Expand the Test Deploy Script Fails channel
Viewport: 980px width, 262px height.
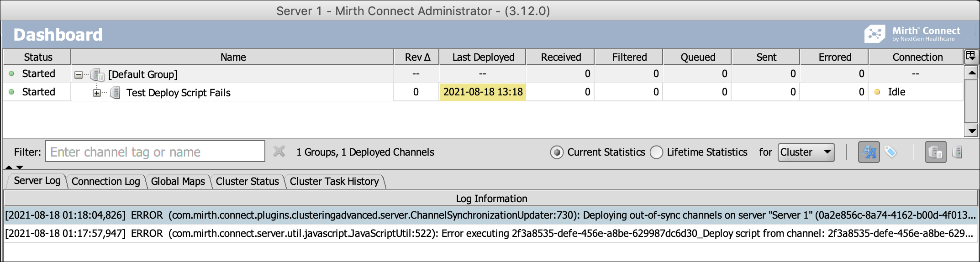tap(97, 93)
